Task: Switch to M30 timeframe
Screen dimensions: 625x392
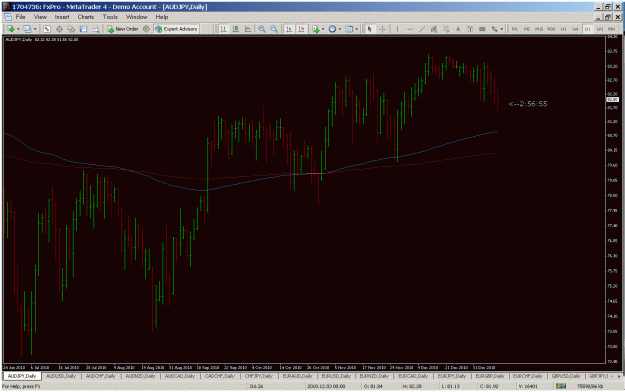Action: coord(551,29)
